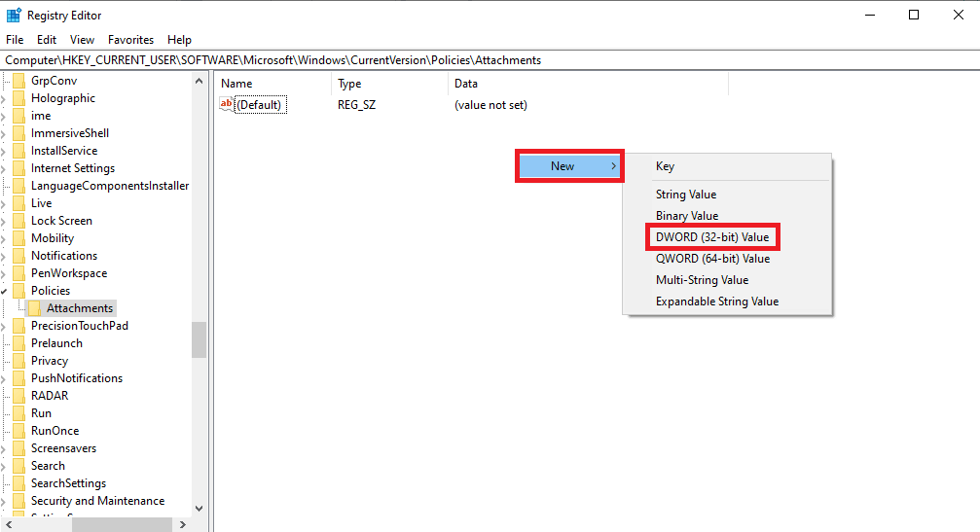This screenshot has height=532, width=980.
Task: Expand the ImmersiveShell tree node
Action: (4, 133)
